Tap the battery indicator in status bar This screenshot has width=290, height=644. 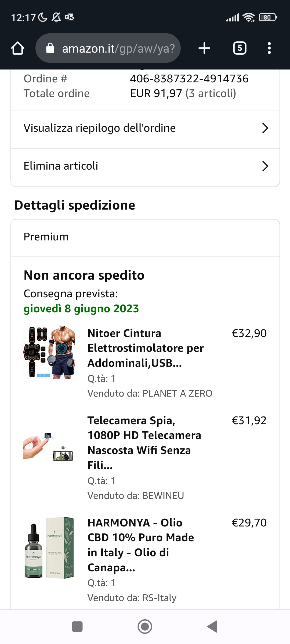click(268, 17)
